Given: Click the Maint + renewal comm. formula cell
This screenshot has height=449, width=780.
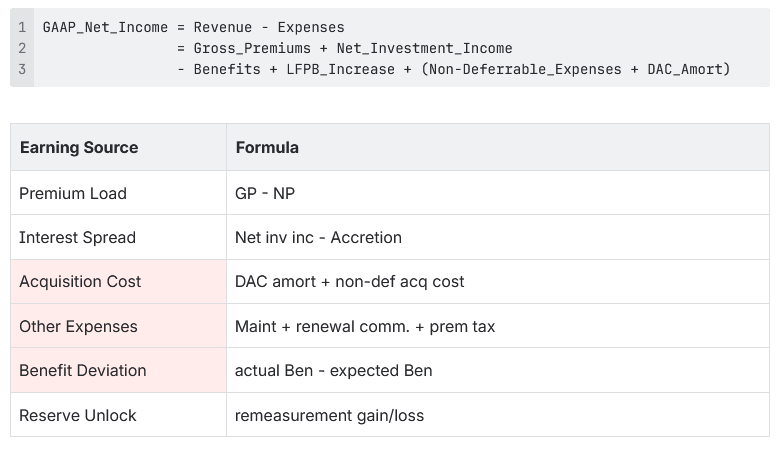Looking at the screenshot, I should click(x=364, y=326).
